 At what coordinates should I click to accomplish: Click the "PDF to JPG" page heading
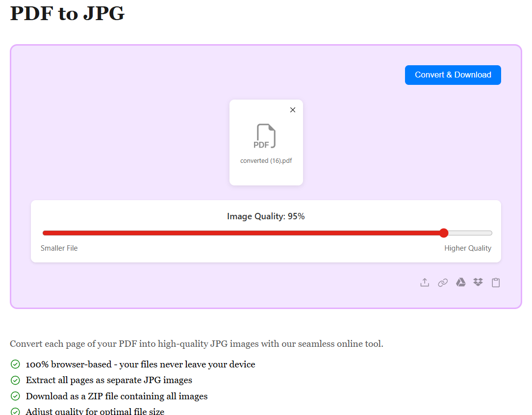67,13
